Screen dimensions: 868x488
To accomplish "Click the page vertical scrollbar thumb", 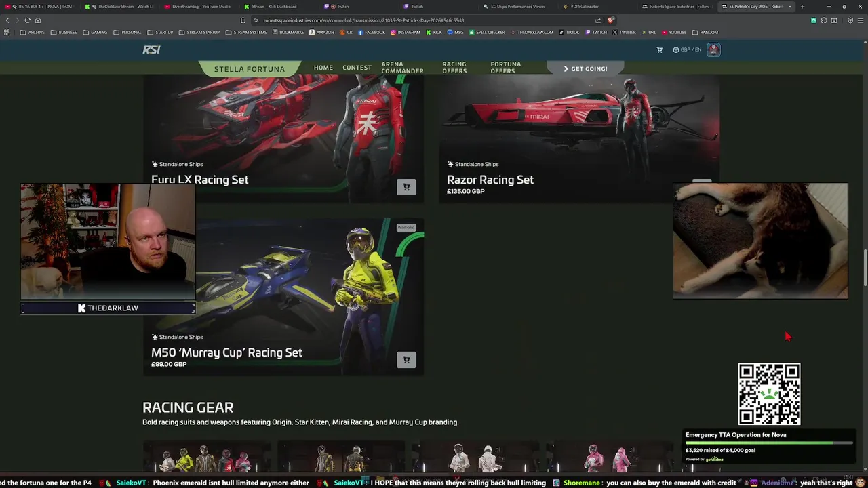I will click(865, 268).
